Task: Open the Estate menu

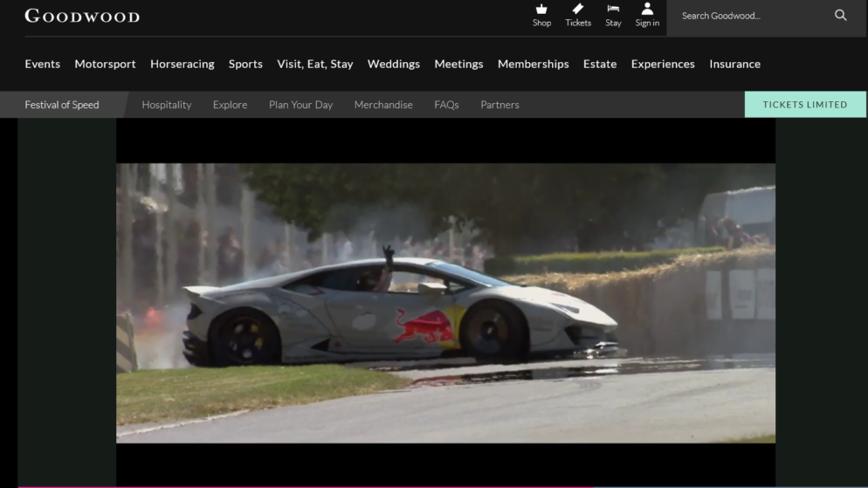Action: coord(600,64)
